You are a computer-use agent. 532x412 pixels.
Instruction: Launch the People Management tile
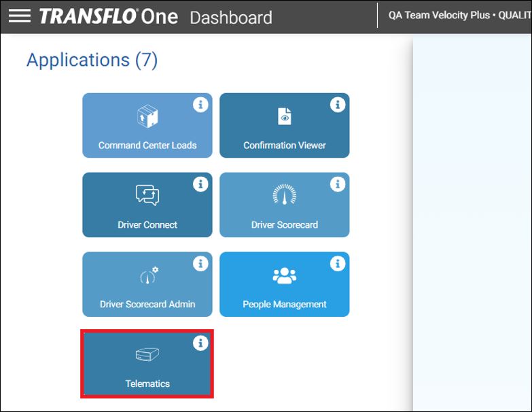(284, 284)
